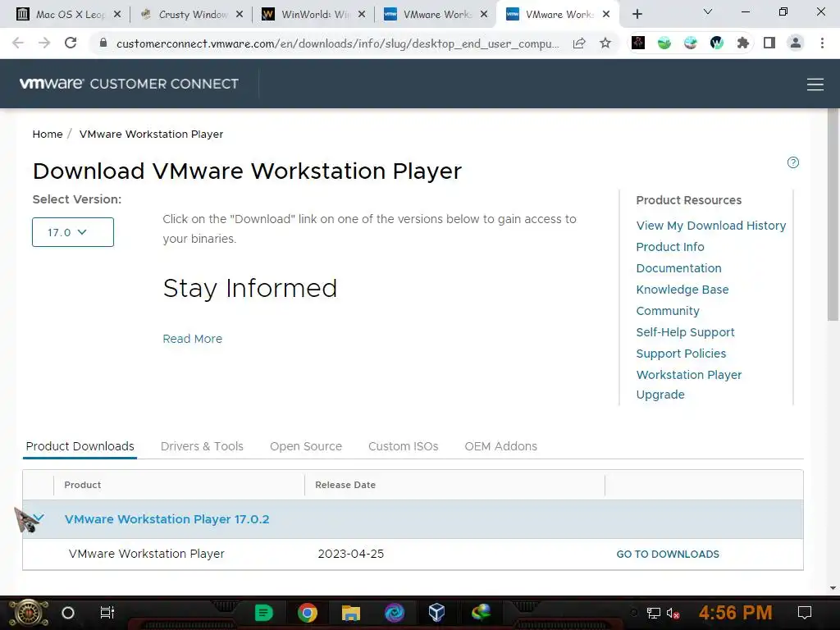The image size is (840, 630).
Task: Click the muted volume tray icon
Action: click(673, 613)
